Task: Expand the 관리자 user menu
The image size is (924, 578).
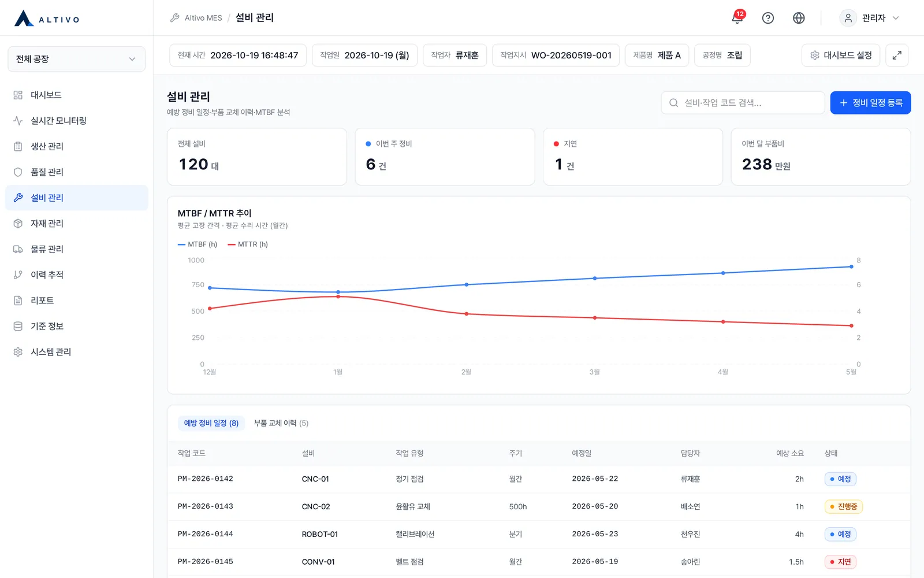Action: tap(870, 18)
